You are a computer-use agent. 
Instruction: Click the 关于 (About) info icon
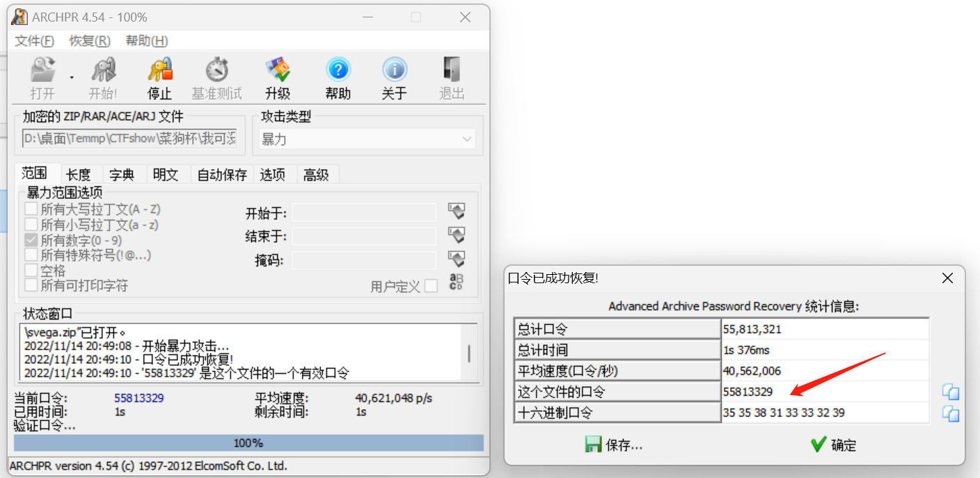pos(394,70)
